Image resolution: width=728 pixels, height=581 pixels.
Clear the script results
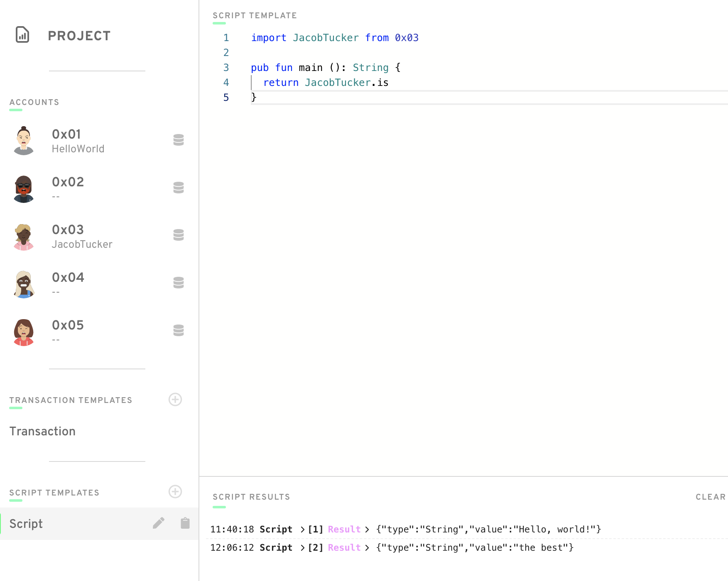click(x=711, y=497)
